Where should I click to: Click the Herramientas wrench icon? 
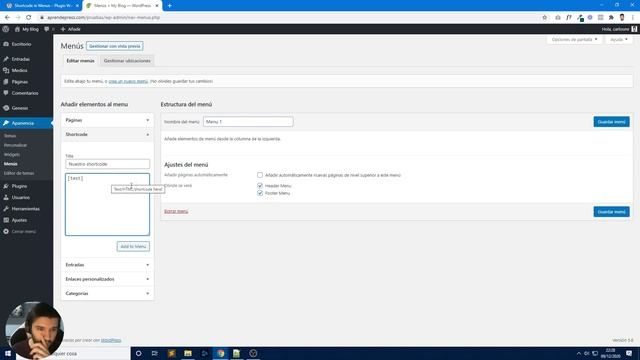point(6,209)
